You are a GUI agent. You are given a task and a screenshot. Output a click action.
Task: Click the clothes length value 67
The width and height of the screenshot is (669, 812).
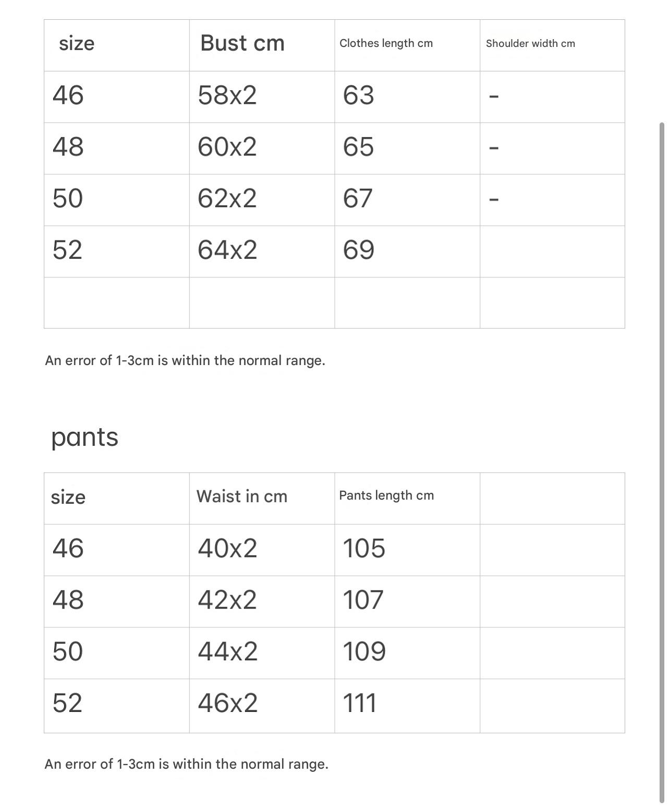[x=358, y=198]
